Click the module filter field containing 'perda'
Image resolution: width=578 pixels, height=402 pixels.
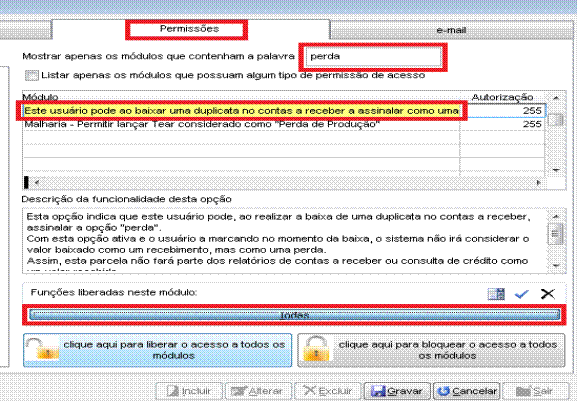point(373,57)
